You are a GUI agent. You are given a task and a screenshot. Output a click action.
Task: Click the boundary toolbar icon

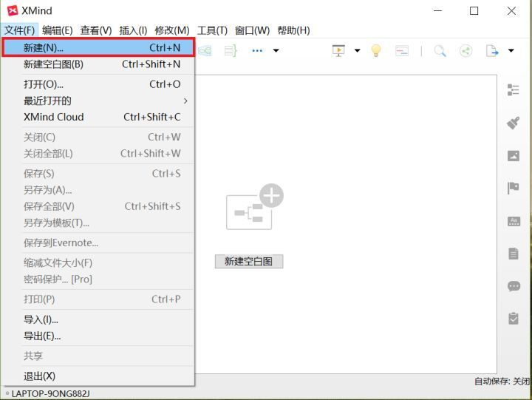click(x=205, y=51)
